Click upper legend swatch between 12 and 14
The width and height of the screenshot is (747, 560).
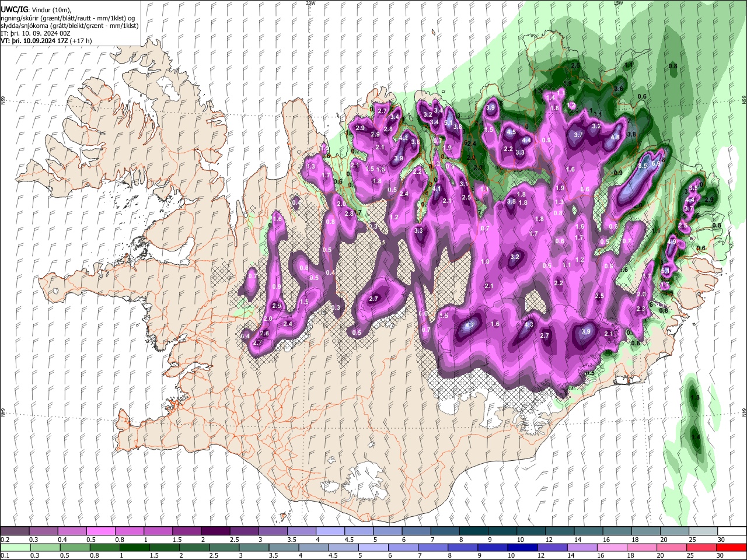[x=560, y=531]
